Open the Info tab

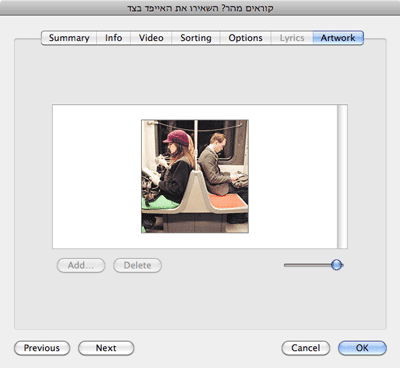[113, 38]
